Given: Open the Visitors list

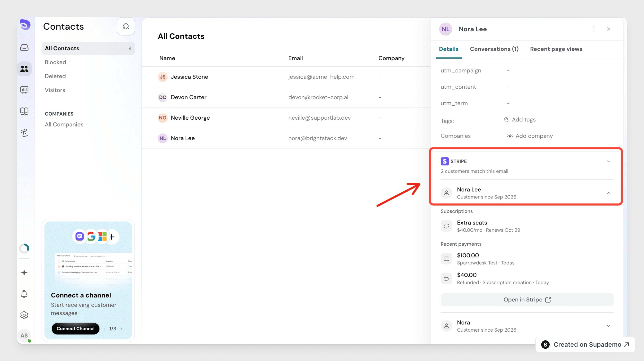Looking at the screenshot, I should click(x=55, y=90).
